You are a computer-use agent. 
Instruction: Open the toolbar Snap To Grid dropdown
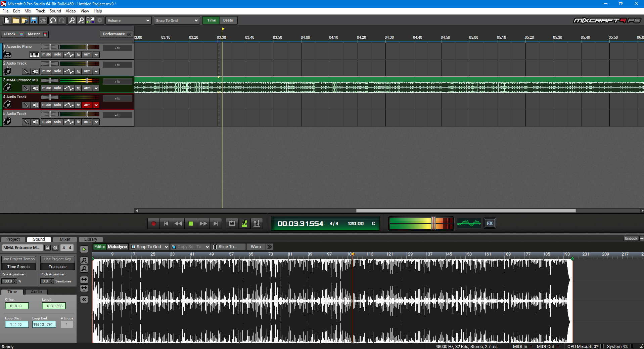tap(177, 21)
